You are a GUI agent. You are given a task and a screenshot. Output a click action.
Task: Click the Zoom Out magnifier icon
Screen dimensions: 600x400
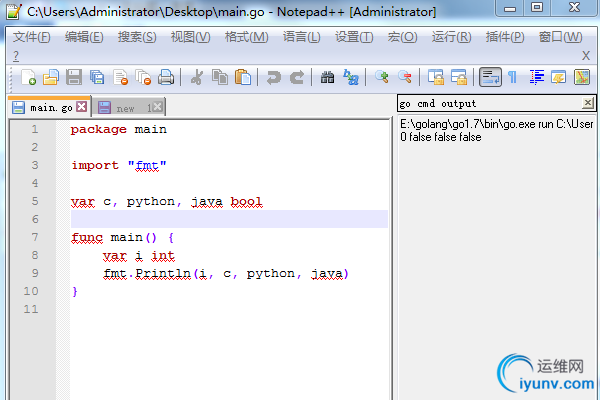(x=404, y=77)
